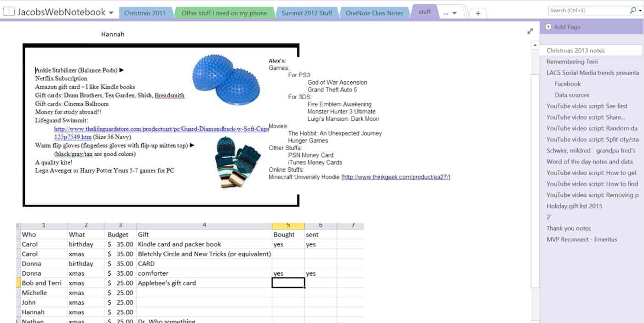This screenshot has width=644, height=323.
Task: Click the page scrollbar track
Action: [535, 184]
